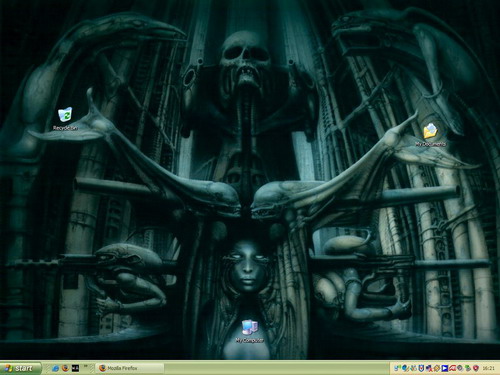The width and height of the screenshot is (500, 375).
Task: Click the ATI red tray icon
Action: 452,368
